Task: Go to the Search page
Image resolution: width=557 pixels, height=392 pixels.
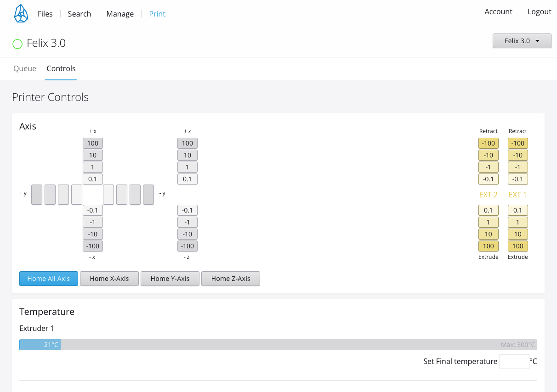Action: (80, 14)
